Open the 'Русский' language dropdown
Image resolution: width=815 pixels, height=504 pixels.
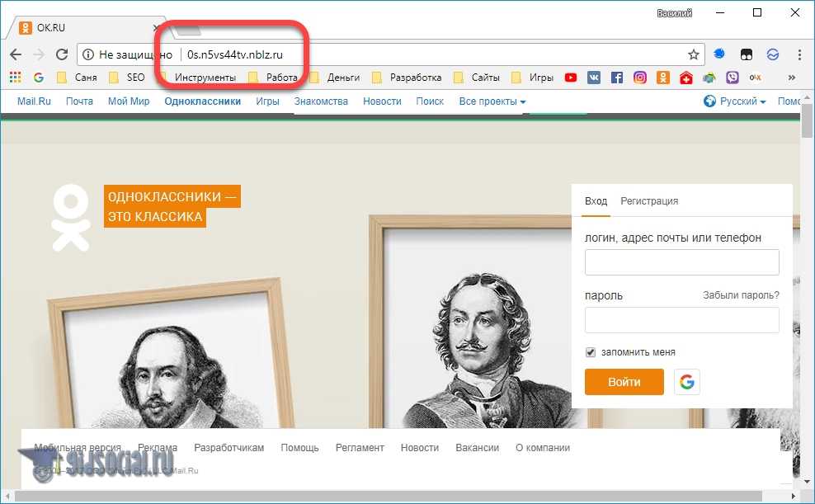pos(734,101)
